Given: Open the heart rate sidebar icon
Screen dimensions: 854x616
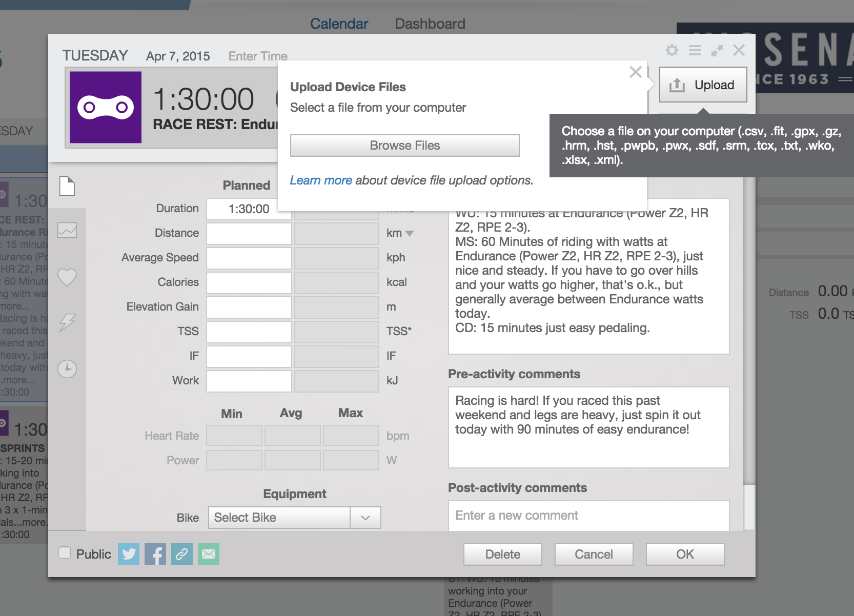Looking at the screenshot, I should [x=67, y=277].
